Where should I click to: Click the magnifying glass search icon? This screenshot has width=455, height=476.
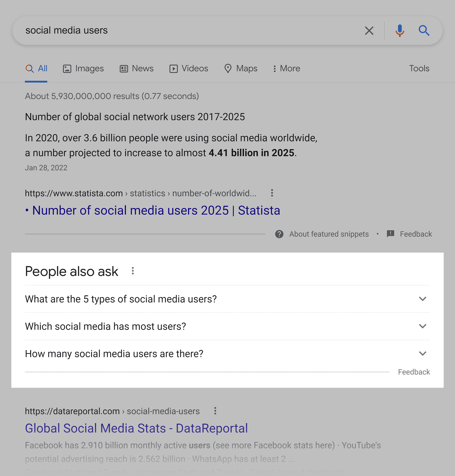click(x=424, y=31)
